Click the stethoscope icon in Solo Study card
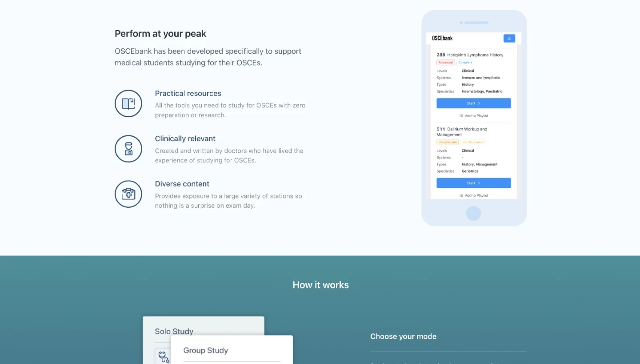 click(163, 356)
